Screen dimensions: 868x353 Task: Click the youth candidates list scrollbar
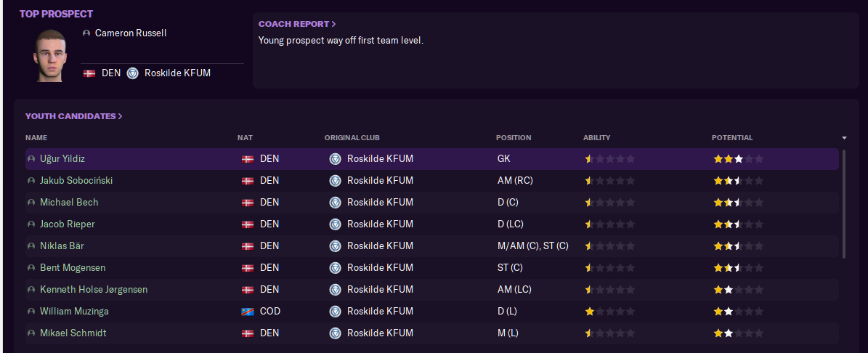(843, 203)
